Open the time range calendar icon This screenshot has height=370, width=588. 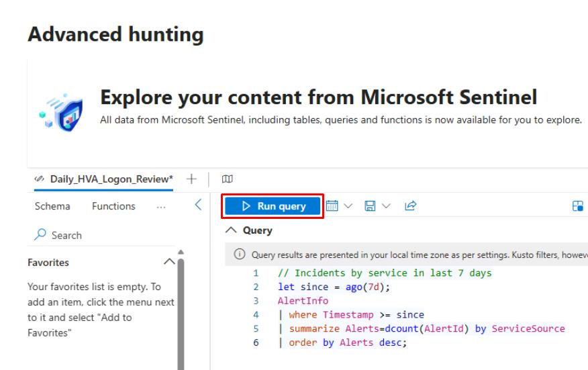tap(332, 206)
